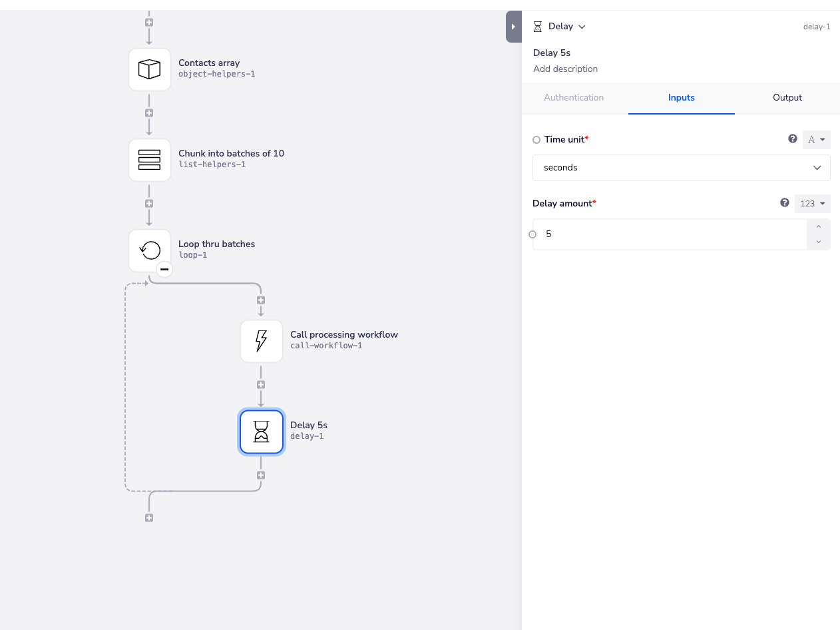Collapse the Loop thru batches branch
This screenshot has width=840, height=630.
(x=164, y=269)
